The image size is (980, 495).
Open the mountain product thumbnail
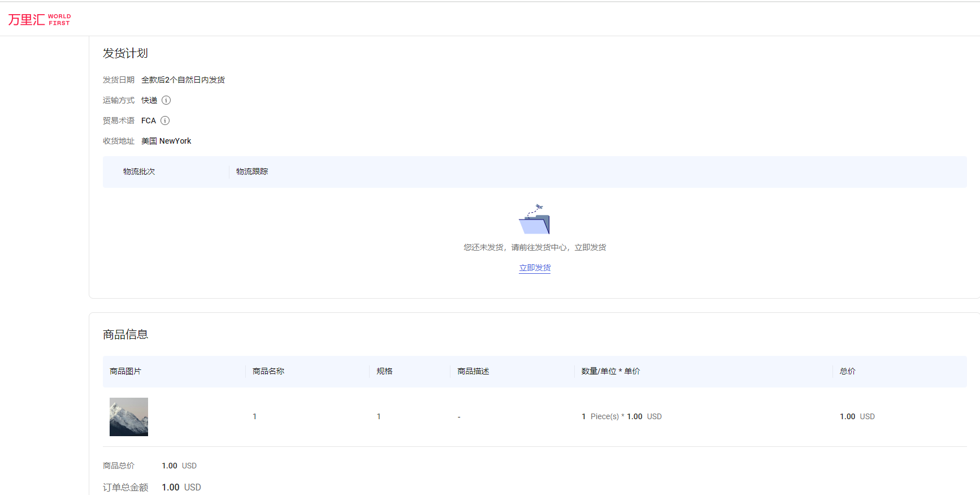coord(129,417)
